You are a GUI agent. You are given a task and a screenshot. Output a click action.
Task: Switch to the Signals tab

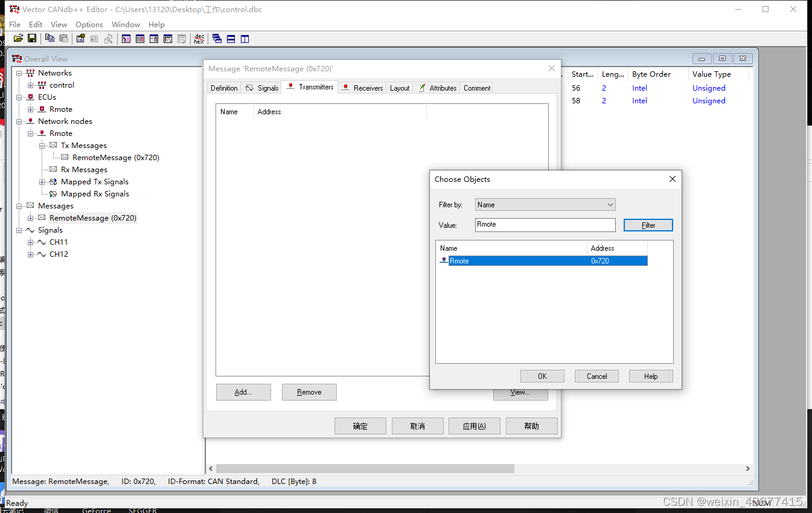(x=262, y=88)
